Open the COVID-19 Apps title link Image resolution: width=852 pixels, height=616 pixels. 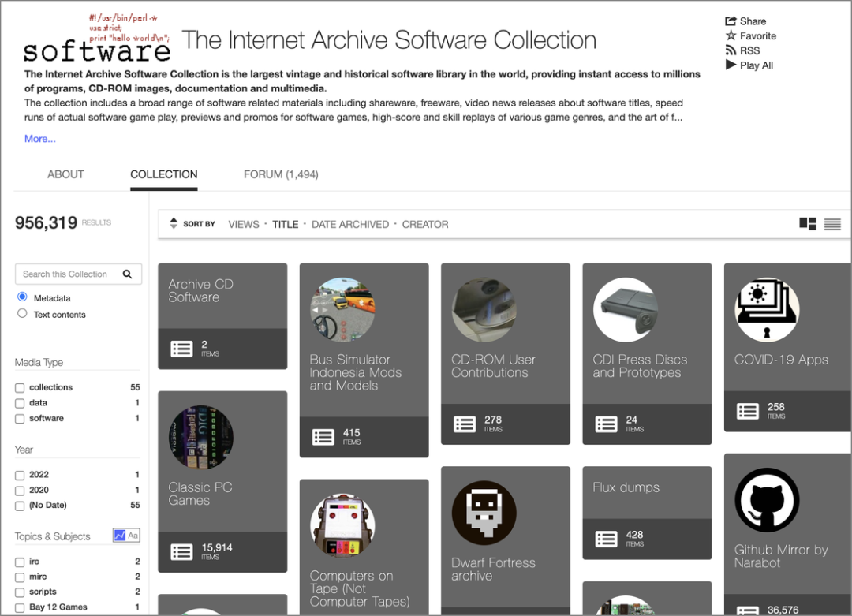781,360
